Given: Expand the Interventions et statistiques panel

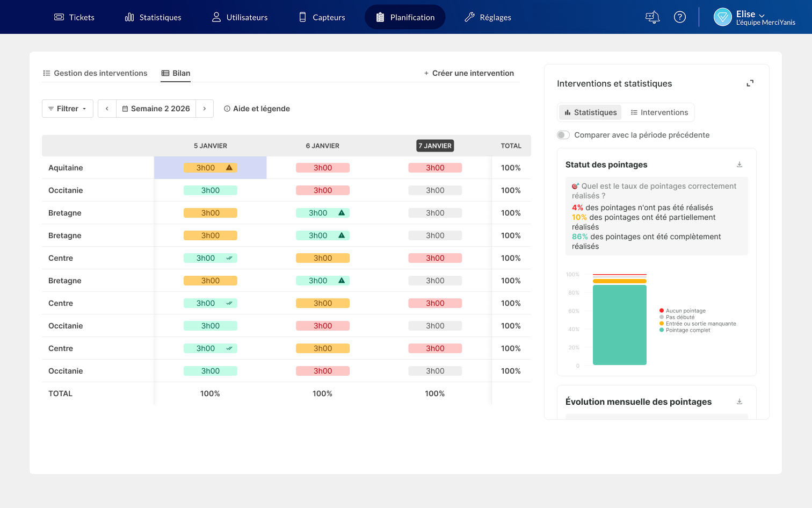Looking at the screenshot, I should pos(750,83).
